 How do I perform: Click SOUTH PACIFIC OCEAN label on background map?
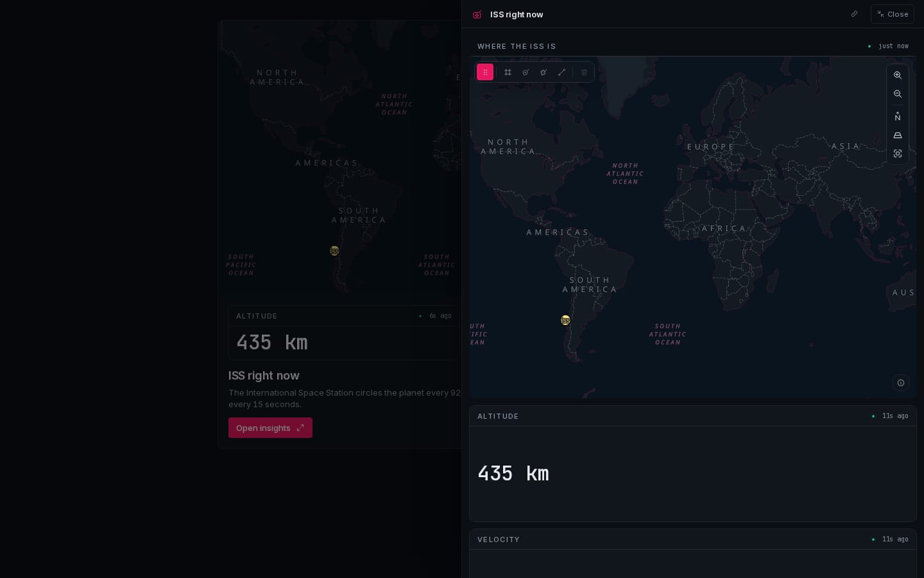tap(241, 265)
